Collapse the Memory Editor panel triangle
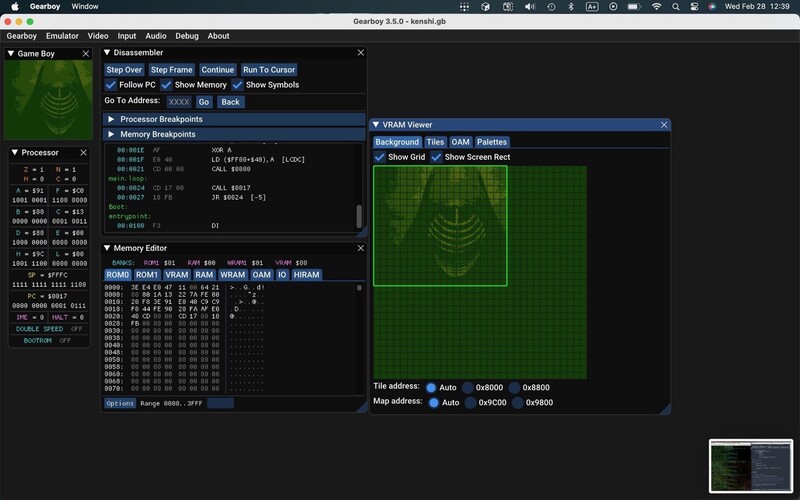The height and width of the screenshot is (500, 800). click(x=107, y=248)
